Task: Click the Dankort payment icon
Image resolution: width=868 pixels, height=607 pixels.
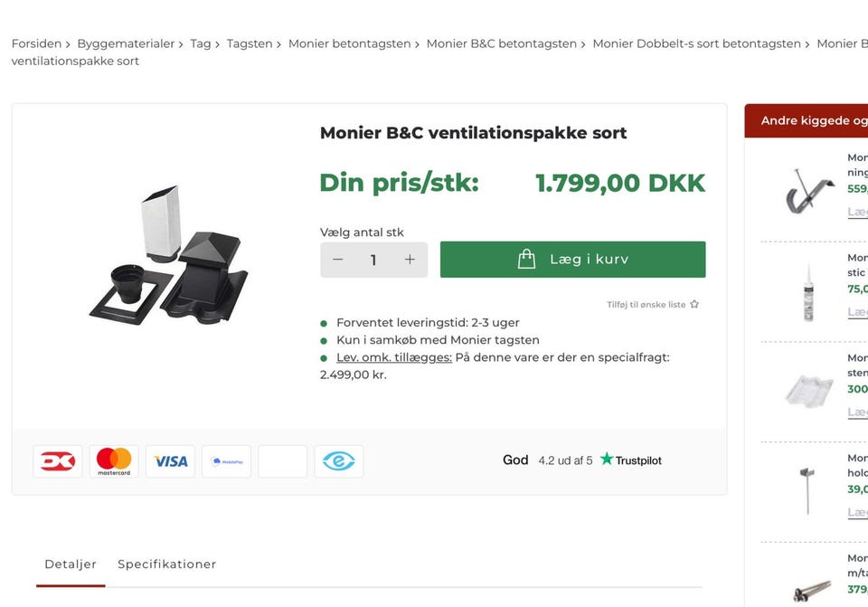Action: tap(57, 460)
